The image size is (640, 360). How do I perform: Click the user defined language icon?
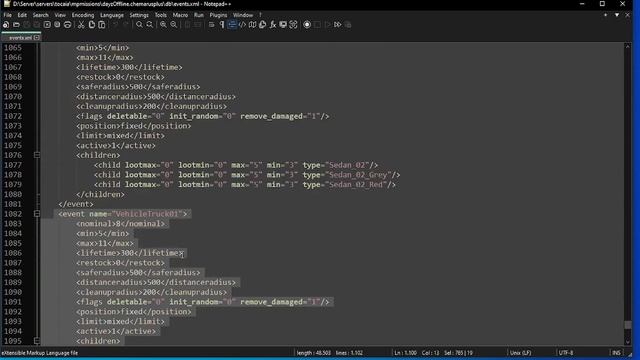(x=242, y=25)
